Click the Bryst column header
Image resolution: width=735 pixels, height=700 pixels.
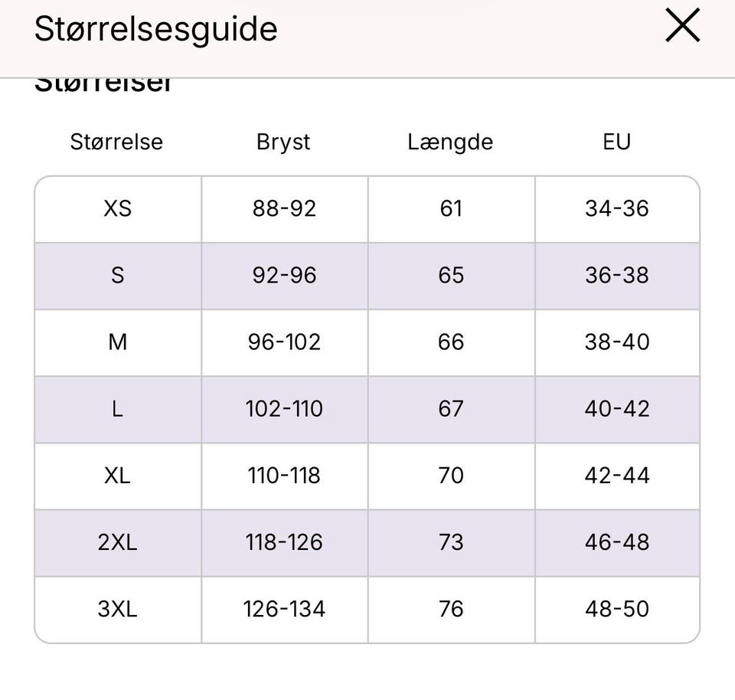coord(283,142)
